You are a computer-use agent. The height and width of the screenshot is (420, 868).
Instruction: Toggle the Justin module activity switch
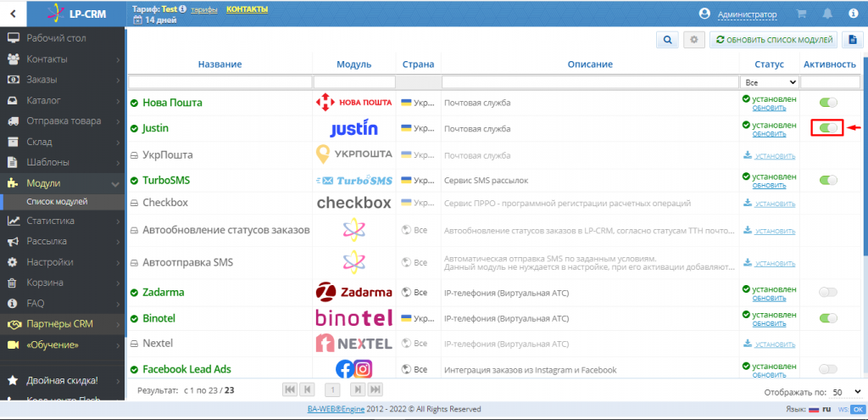pyautogui.click(x=827, y=128)
